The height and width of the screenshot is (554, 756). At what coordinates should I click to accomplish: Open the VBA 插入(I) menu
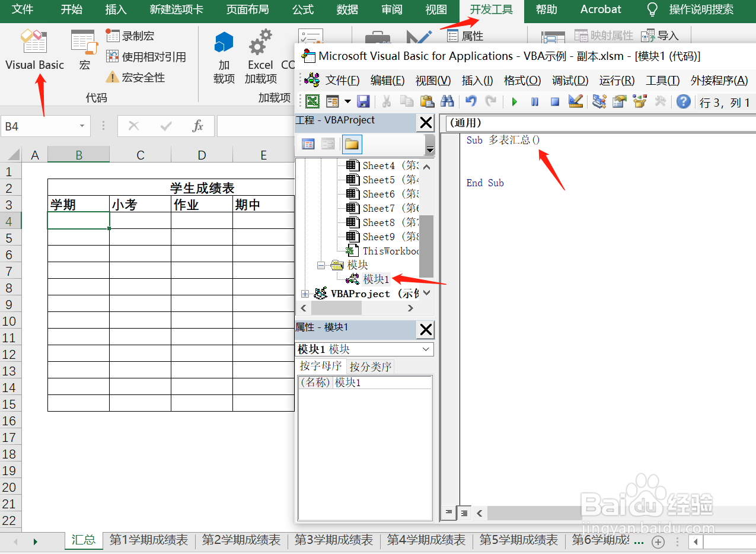[x=477, y=81]
